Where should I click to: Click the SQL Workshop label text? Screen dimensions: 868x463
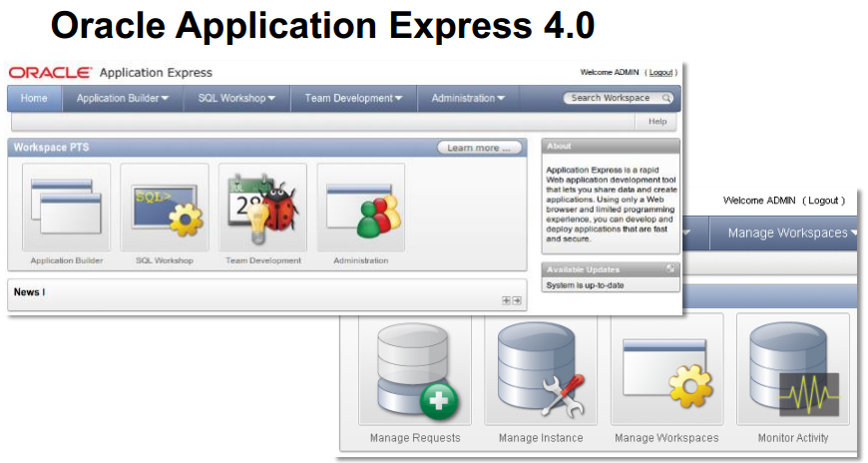point(165,260)
